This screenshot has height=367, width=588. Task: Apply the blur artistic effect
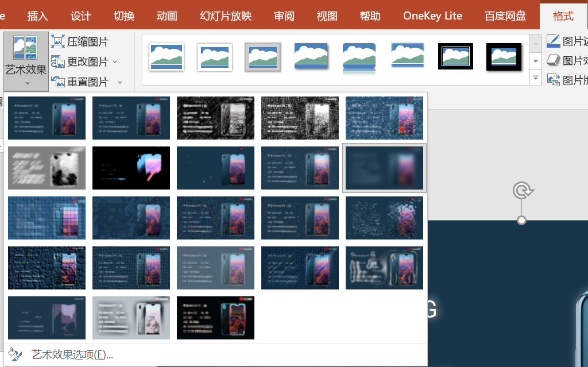tap(384, 168)
